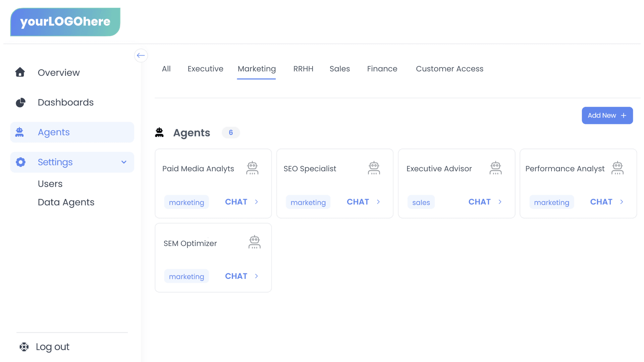Open Data Agents under Settings
644x362 pixels.
pos(66,202)
